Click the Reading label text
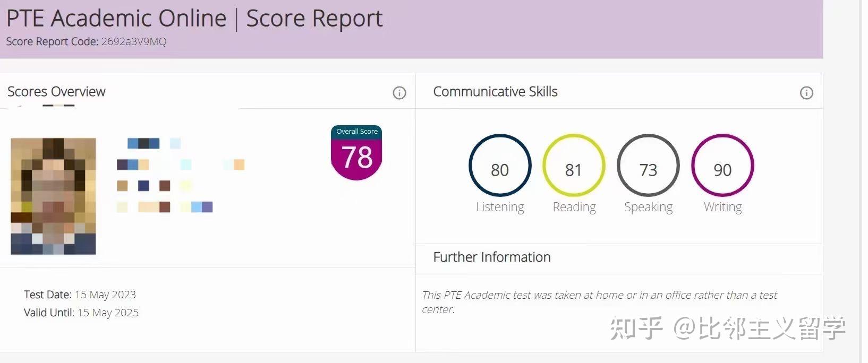The height and width of the screenshot is (363, 868). [574, 207]
